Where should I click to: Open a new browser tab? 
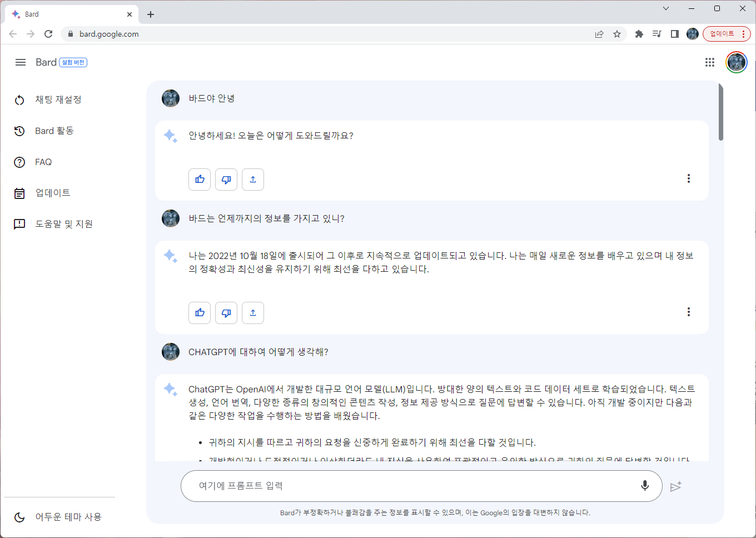[151, 14]
